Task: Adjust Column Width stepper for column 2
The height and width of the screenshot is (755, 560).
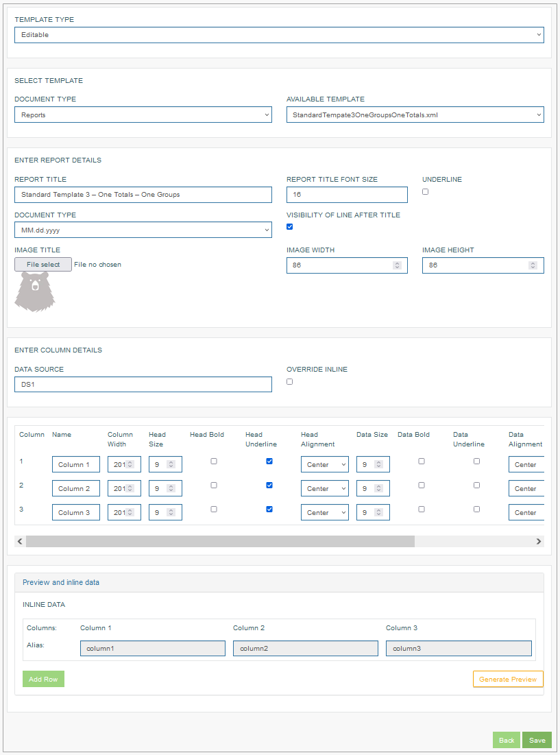Action: pos(130,489)
